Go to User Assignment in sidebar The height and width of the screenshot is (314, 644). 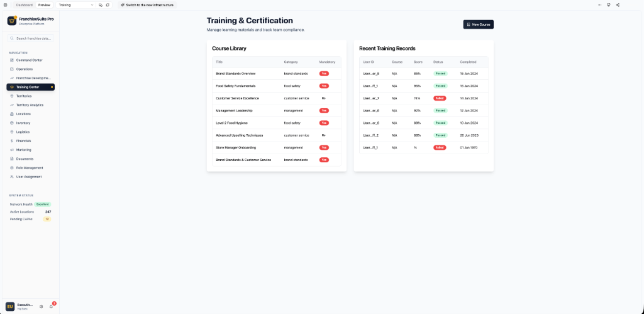point(30,177)
